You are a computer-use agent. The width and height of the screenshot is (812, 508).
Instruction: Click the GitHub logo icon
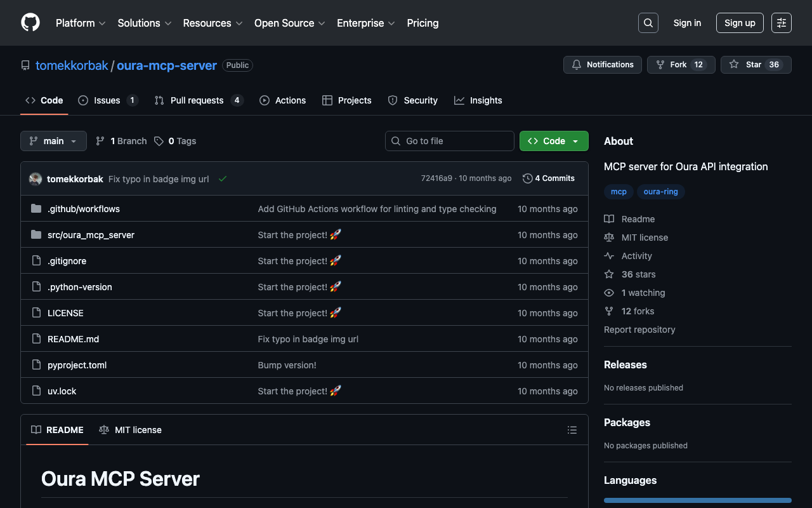[x=30, y=23]
